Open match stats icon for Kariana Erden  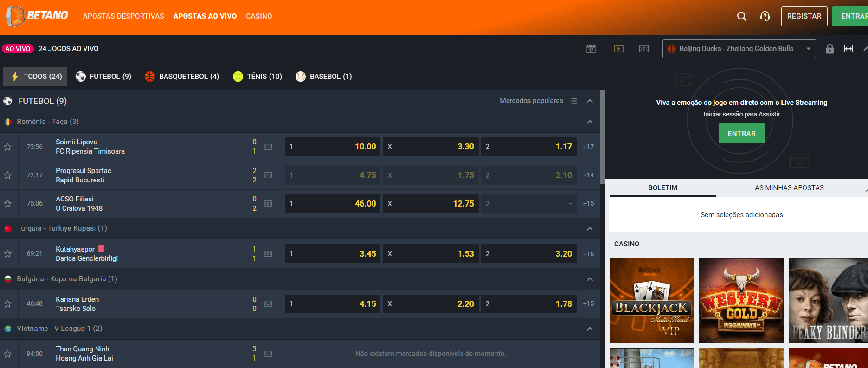click(268, 304)
